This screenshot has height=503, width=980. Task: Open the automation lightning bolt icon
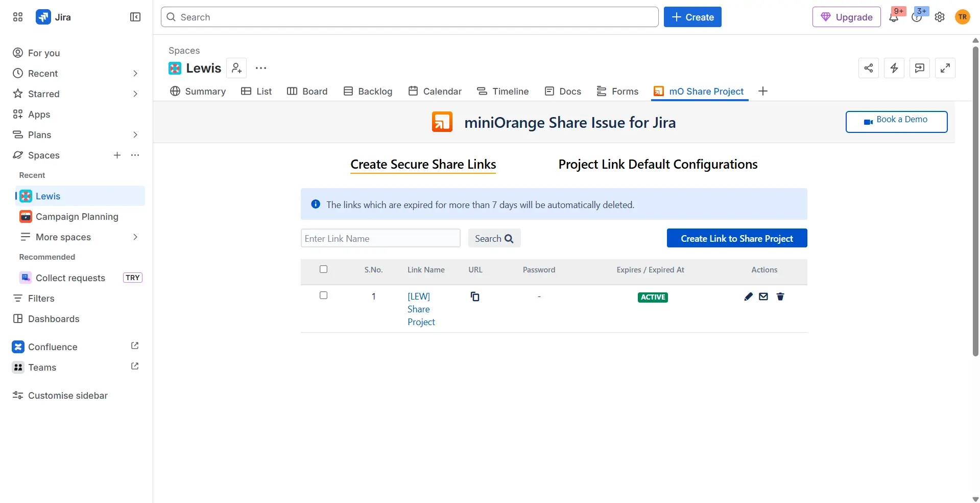point(894,68)
